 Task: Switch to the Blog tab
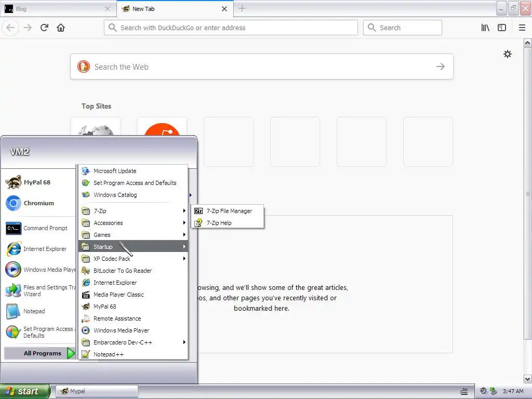(58, 9)
